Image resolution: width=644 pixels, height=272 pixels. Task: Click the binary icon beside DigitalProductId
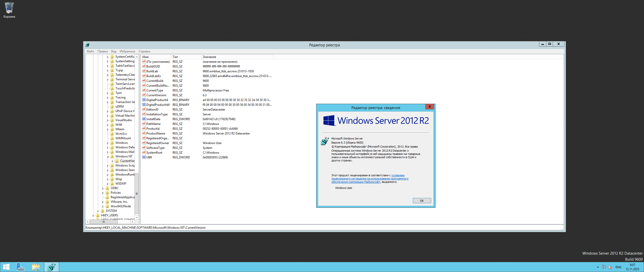click(x=144, y=100)
